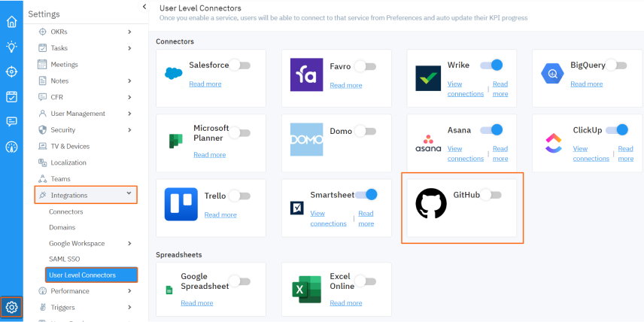Disable the ClickUp connector toggle
Viewport: 644px width, 322px height.
(617, 130)
